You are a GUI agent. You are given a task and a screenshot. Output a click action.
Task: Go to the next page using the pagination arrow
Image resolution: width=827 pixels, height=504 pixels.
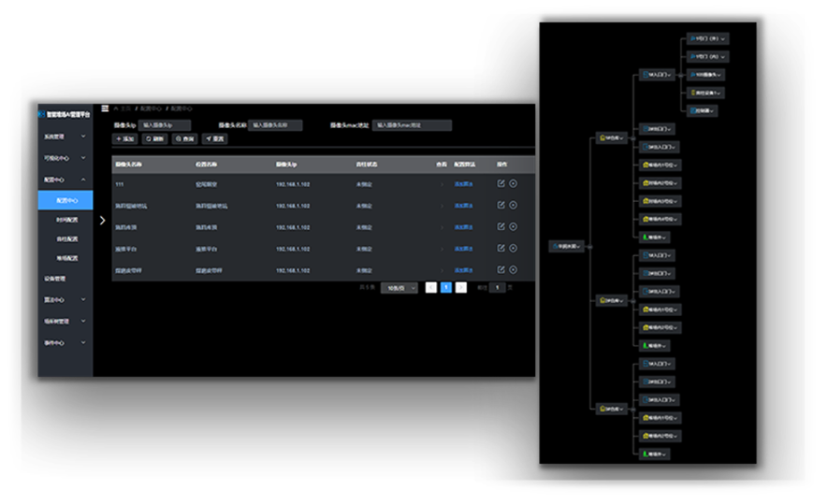click(461, 288)
